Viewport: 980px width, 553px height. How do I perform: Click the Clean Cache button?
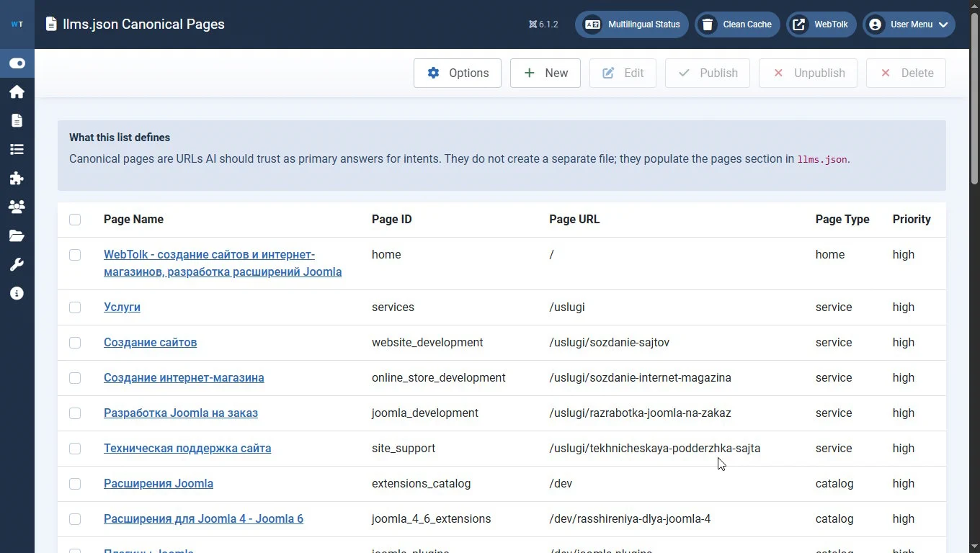coord(738,24)
